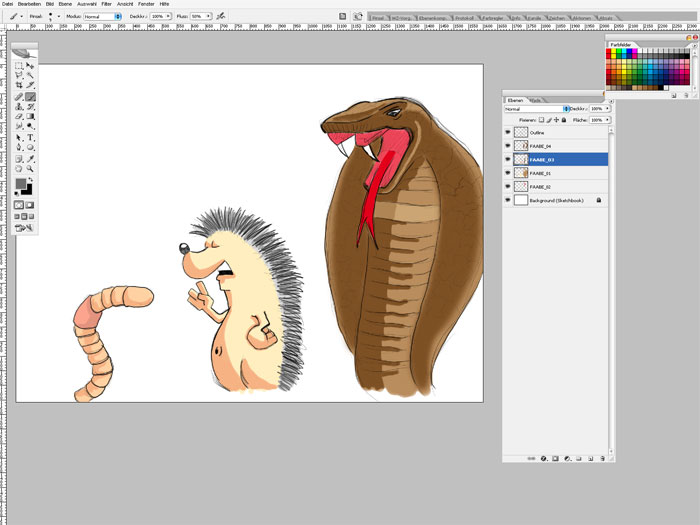
Task: Expand the layer Fläche percentage arrow
Action: click(605, 119)
